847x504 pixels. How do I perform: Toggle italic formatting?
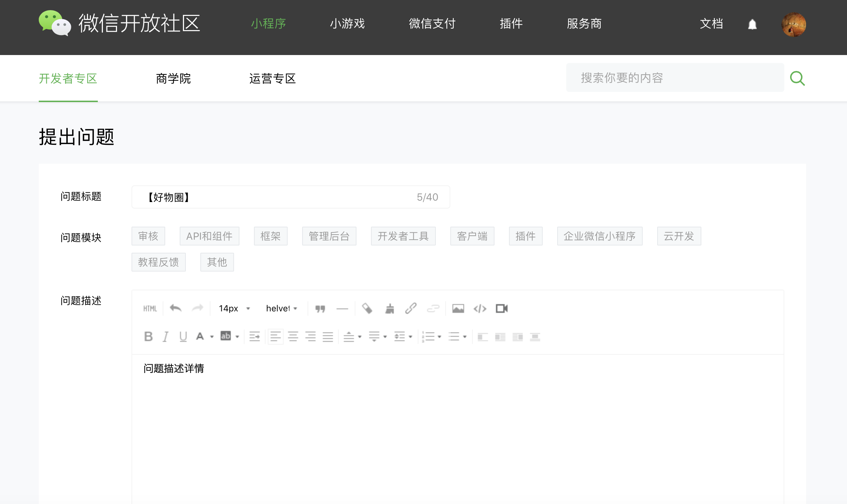click(166, 337)
